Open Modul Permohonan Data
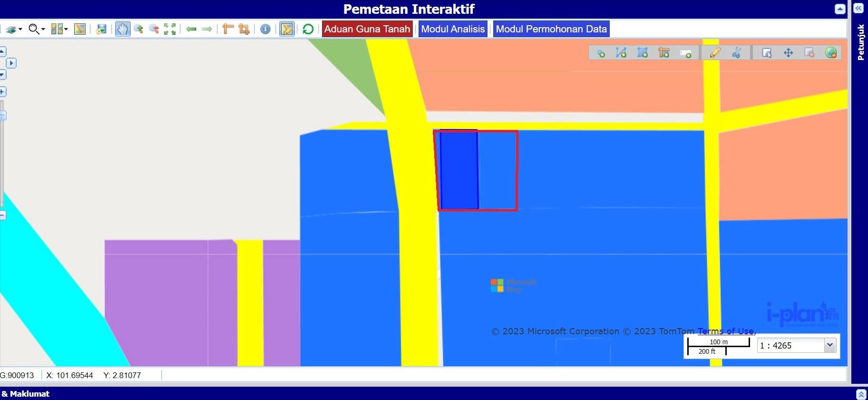The image size is (868, 400). click(x=551, y=29)
